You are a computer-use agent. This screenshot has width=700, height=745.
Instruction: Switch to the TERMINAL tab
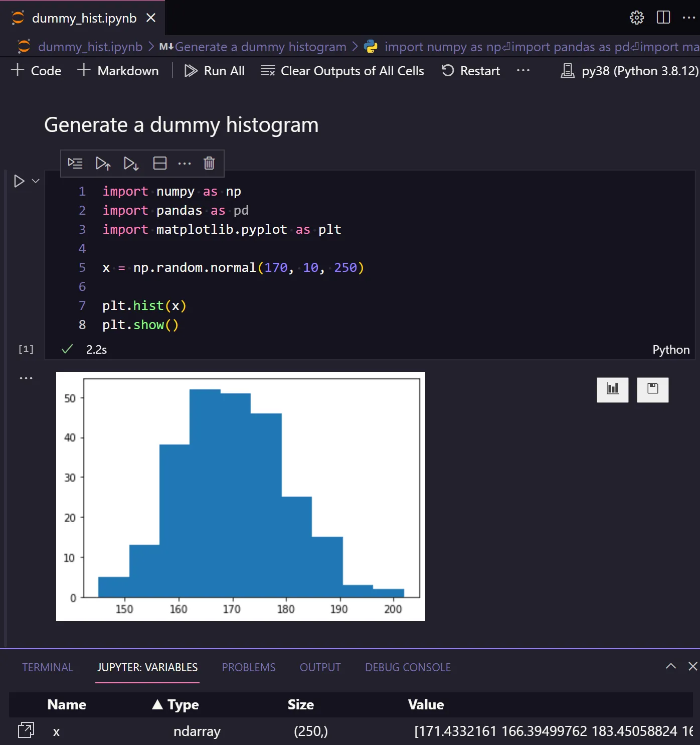[47, 667]
